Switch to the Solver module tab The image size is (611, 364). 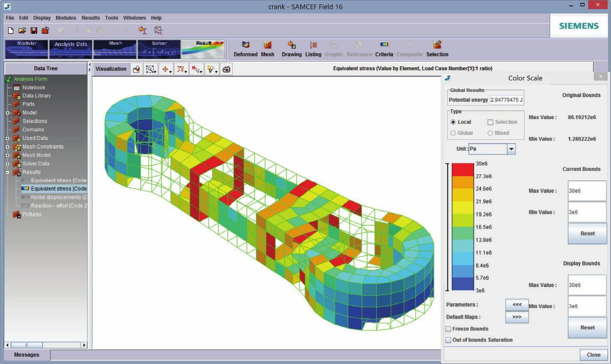tap(159, 49)
